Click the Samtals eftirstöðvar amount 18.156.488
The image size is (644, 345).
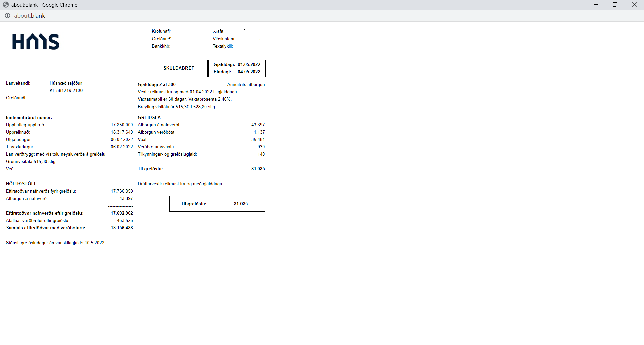(122, 228)
